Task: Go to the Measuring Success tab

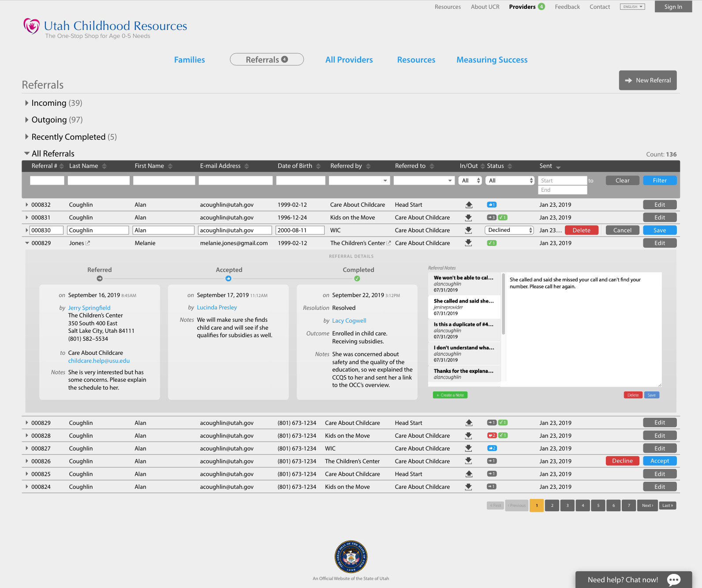Action: coord(492,60)
